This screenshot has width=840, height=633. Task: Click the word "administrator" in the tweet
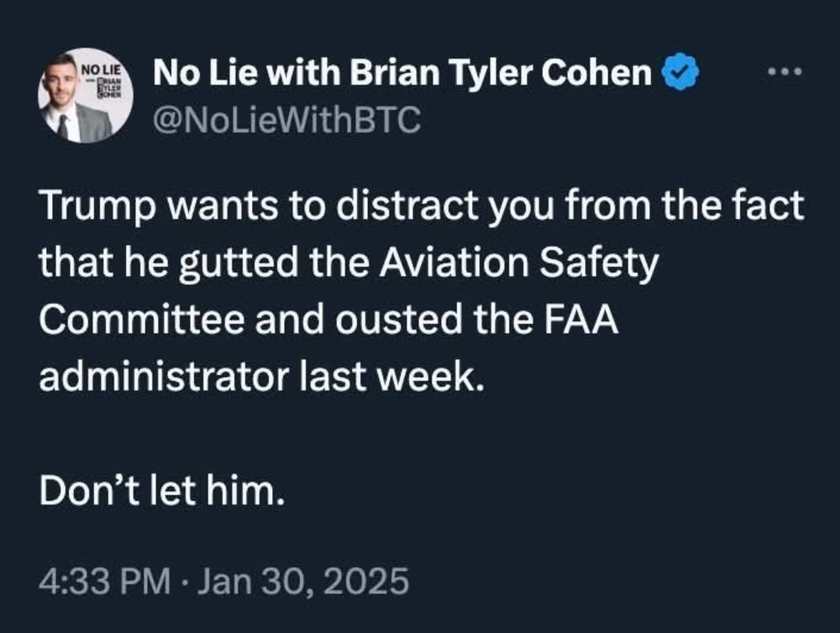pyautogui.click(x=163, y=378)
